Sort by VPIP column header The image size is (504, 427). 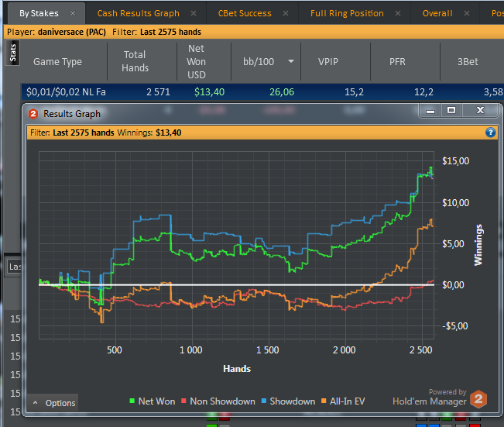328,61
